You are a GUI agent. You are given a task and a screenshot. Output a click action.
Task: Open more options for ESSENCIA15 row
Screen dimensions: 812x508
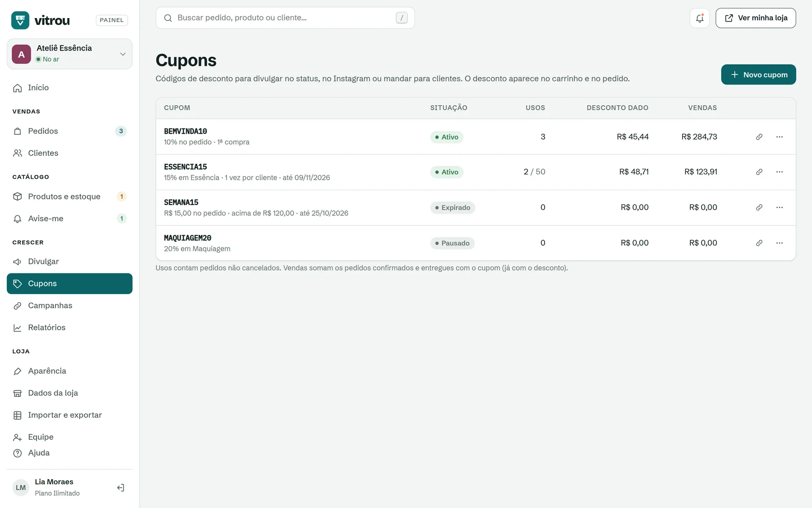780,172
